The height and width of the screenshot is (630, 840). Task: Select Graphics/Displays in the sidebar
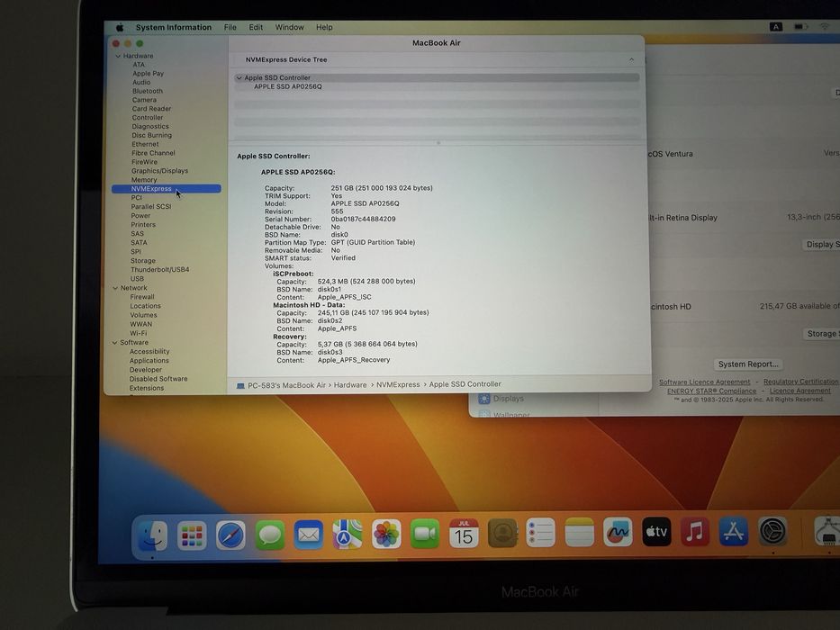[x=159, y=171]
